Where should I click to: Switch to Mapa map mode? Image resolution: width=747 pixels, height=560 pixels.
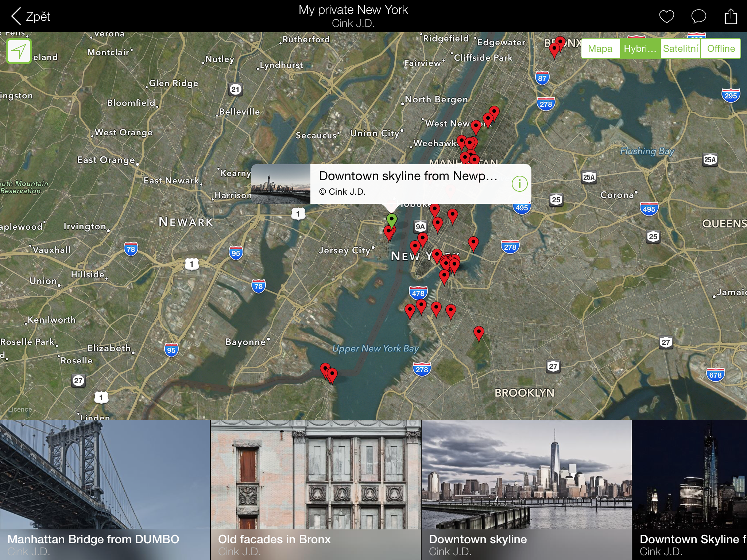coord(600,48)
